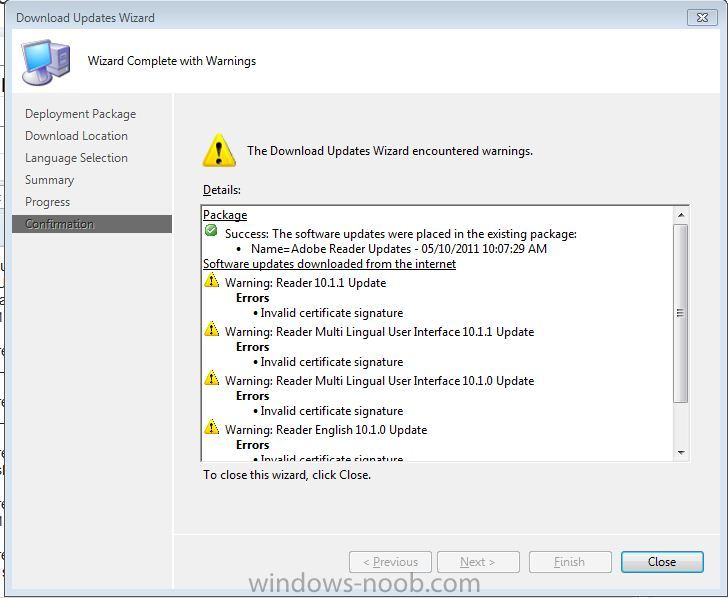Click the Close button
This screenshot has width=728, height=598.
tap(662, 562)
